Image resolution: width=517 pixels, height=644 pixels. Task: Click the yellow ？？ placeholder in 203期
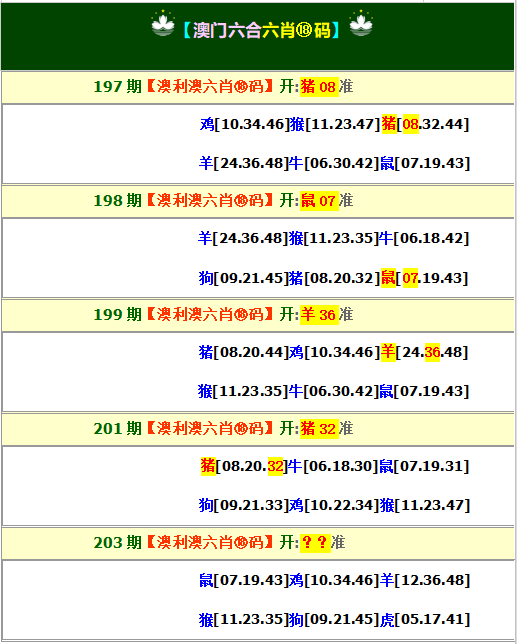point(315,543)
